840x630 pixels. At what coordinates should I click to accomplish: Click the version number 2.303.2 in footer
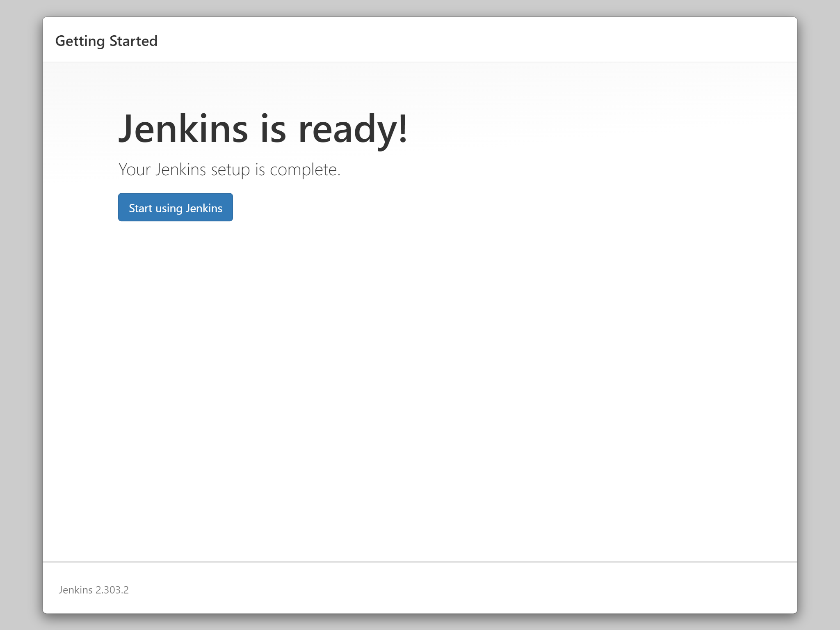112,590
